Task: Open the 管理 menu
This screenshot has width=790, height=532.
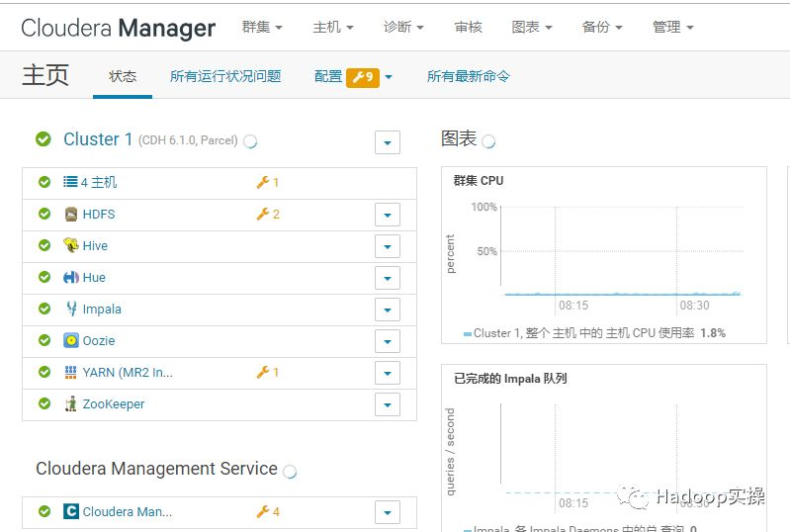Action: pos(672,27)
